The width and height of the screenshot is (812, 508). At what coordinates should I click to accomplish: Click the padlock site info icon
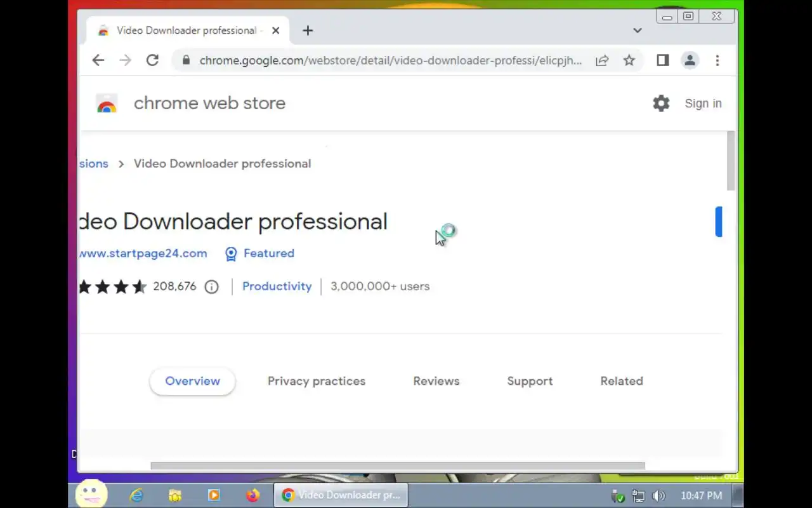click(x=186, y=60)
